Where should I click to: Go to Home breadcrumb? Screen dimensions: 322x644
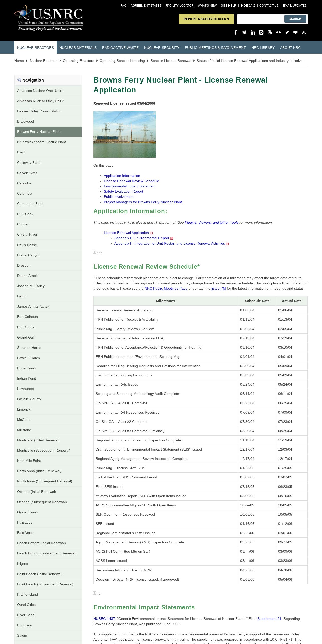click(19, 61)
